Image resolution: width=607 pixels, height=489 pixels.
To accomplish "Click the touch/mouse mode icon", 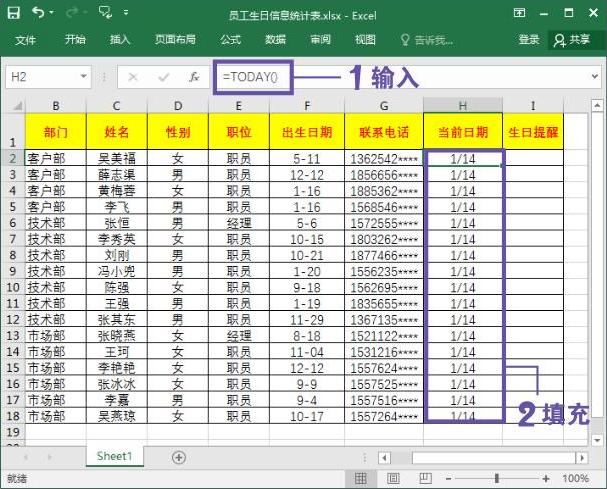I will coord(105,12).
